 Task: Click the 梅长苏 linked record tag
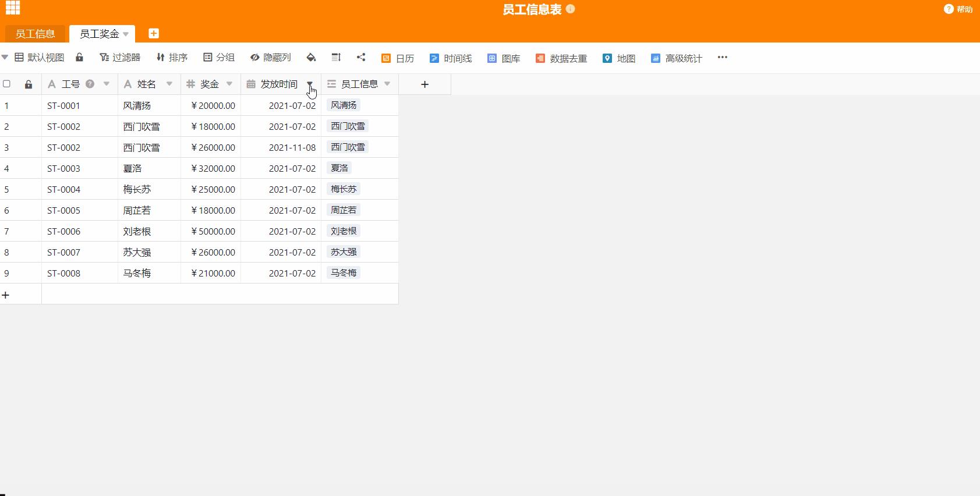[x=344, y=189]
